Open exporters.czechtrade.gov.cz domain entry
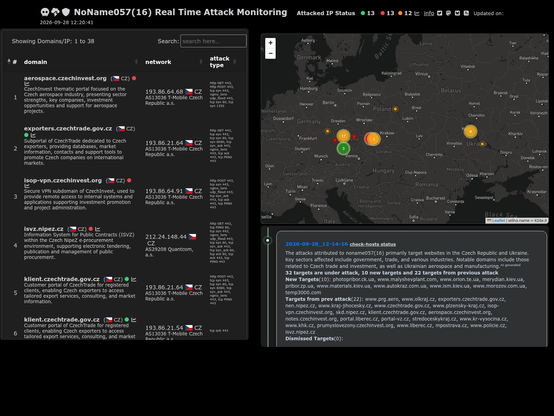Image resolution: width=554 pixels, height=416 pixels. point(68,128)
